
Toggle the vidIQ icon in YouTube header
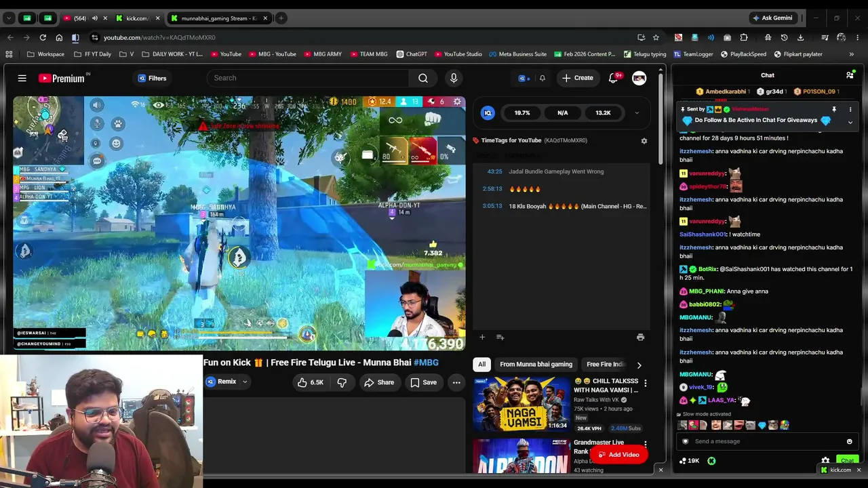pyautogui.click(x=523, y=78)
